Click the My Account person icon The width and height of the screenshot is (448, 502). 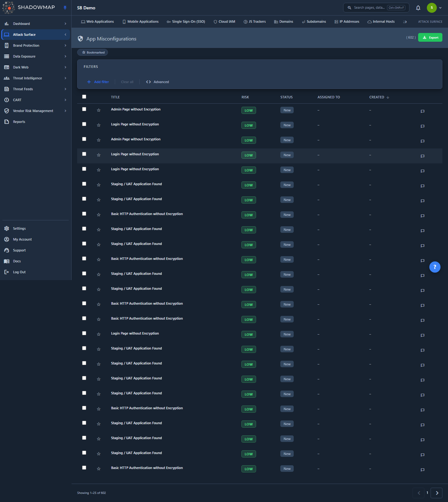click(x=7, y=239)
